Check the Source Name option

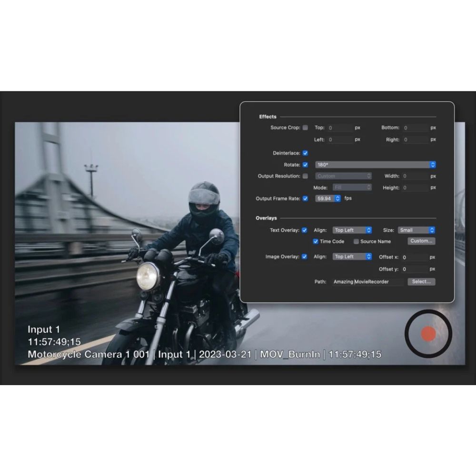(356, 241)
